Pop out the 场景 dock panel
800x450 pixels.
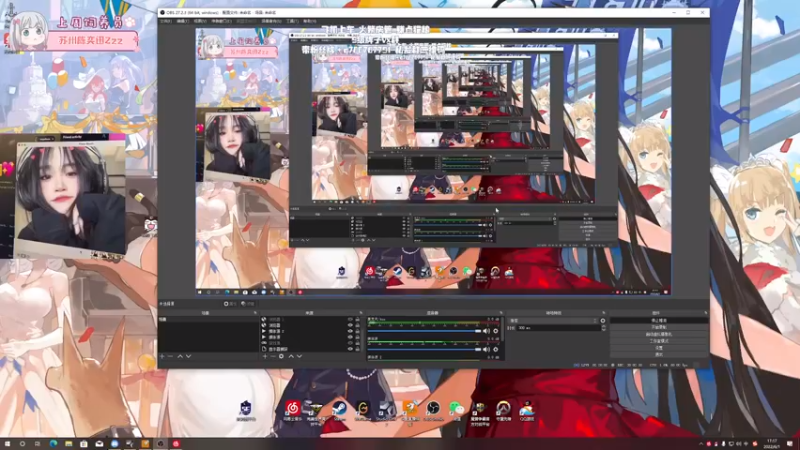[255, 313]
